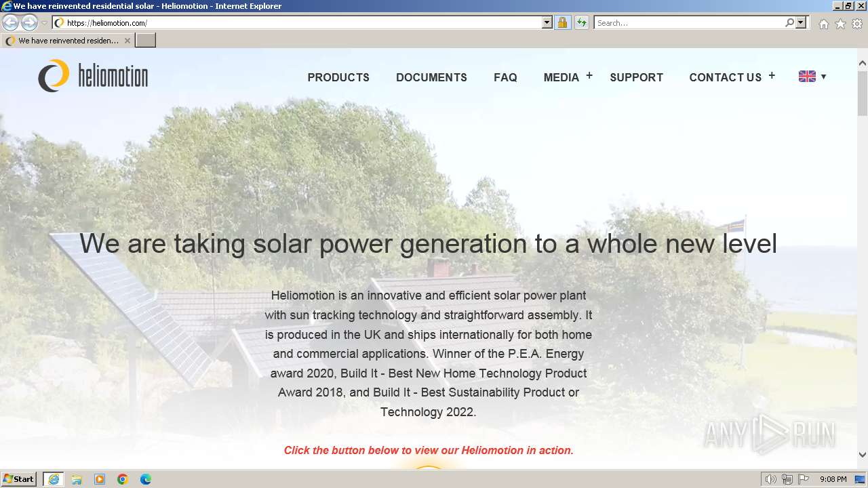Open the address bar autocomplete dropdown
868x488 pixels.
point(547,22)
